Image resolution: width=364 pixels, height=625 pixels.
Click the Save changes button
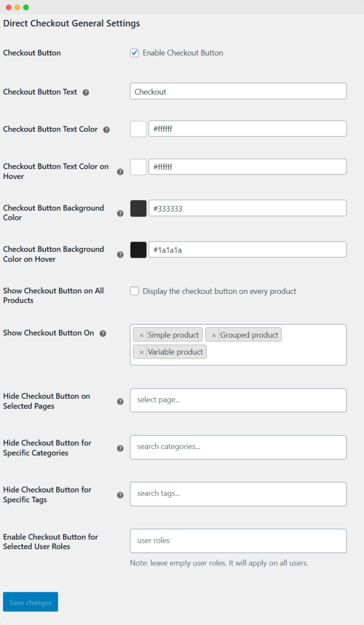pos(31,602)
